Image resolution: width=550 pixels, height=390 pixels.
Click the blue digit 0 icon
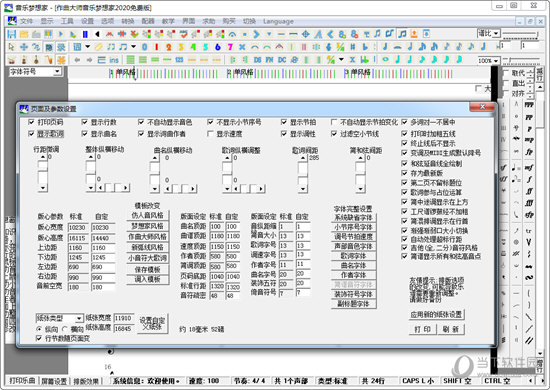(x=145, y=47)
